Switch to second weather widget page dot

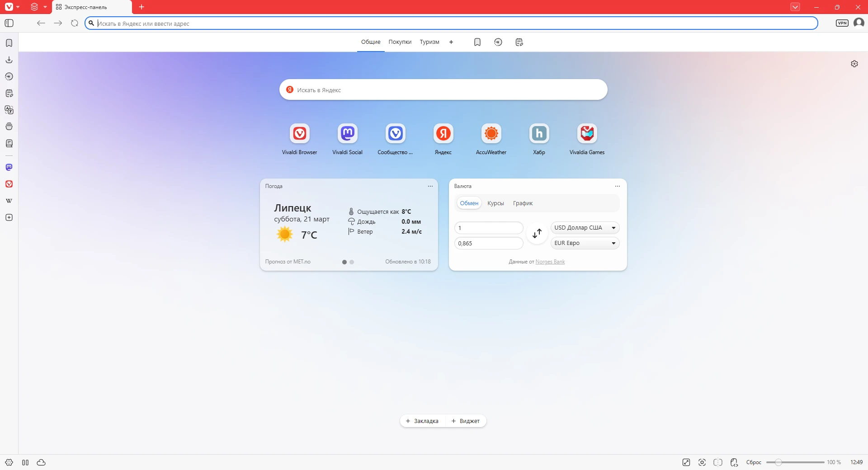click(x=352, y=262)
